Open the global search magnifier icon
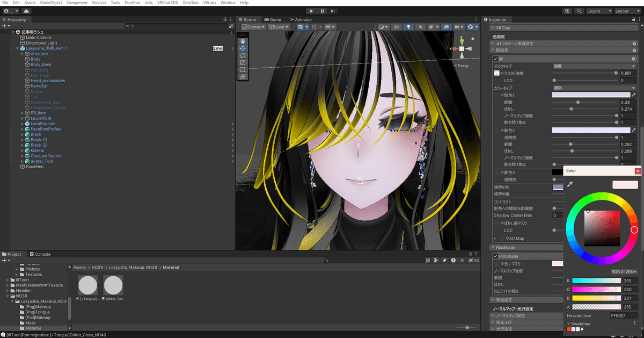This screenshot has width=644, height=338. click(580, 11)
